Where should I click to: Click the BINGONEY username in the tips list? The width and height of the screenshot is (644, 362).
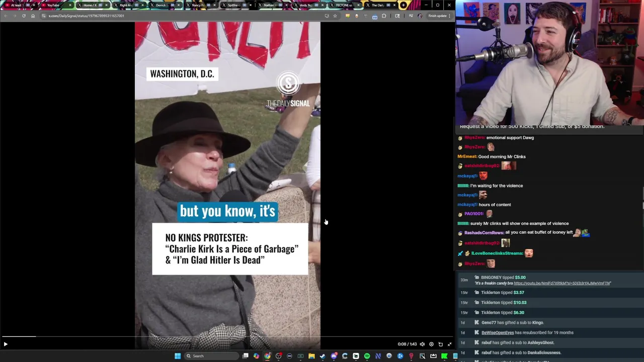pyautogui.click(x=491, y=278)
